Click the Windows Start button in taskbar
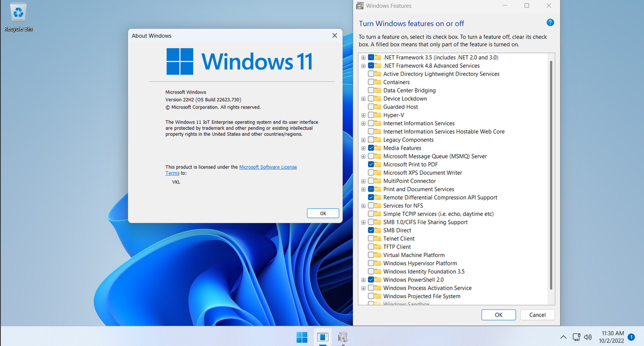Viewport: 644px width, 346px height. tap(302, 337)
